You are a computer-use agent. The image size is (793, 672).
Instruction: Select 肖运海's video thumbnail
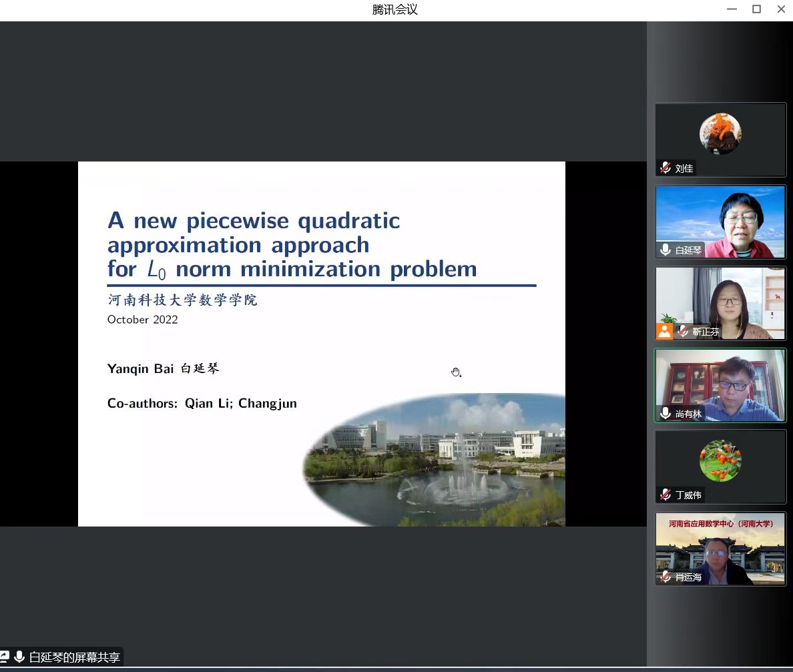click(720, 549)
